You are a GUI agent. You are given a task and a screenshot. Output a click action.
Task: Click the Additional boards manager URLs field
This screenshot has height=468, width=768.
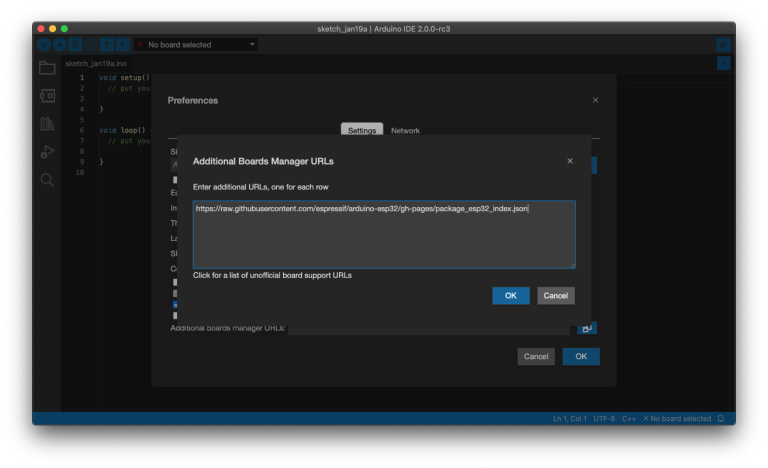click(429, 329)
